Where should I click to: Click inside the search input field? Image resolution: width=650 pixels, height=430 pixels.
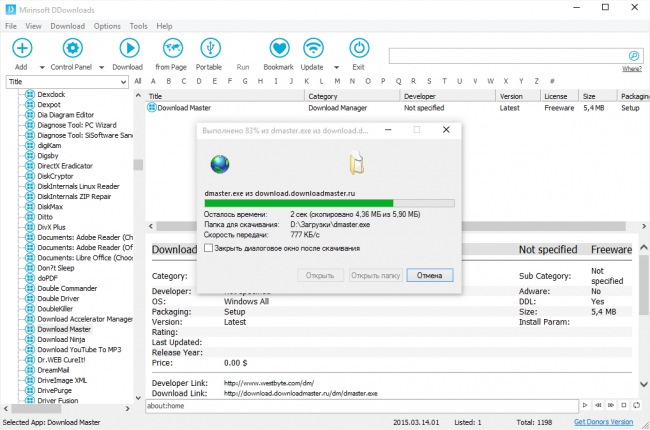[x=508, y=56]
